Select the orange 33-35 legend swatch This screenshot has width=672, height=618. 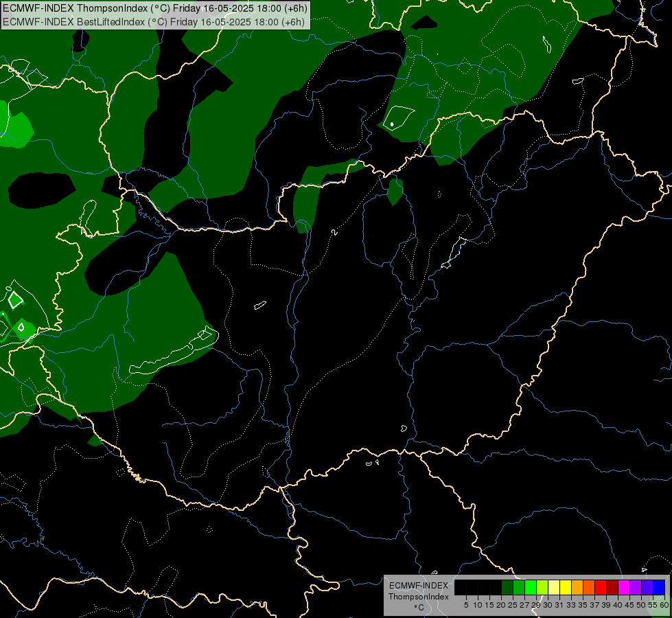tap(577, 587)
